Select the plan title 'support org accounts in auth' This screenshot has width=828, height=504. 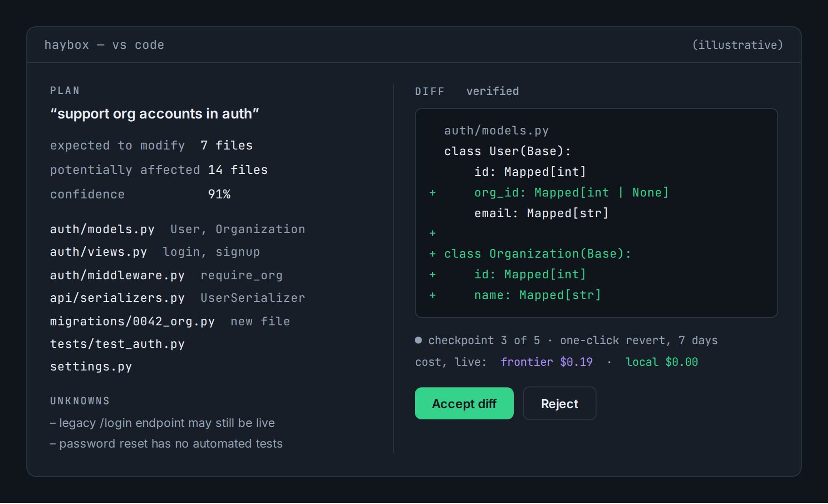click(x=155, y=114)
